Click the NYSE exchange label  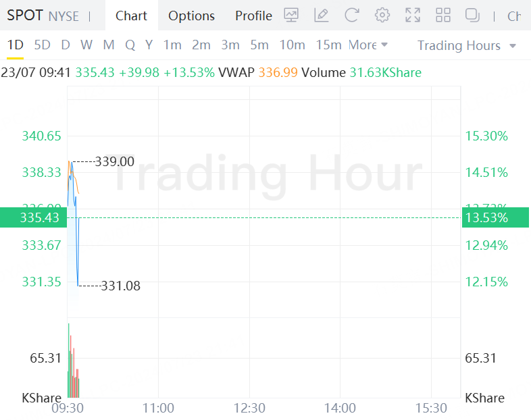point(64,16)
